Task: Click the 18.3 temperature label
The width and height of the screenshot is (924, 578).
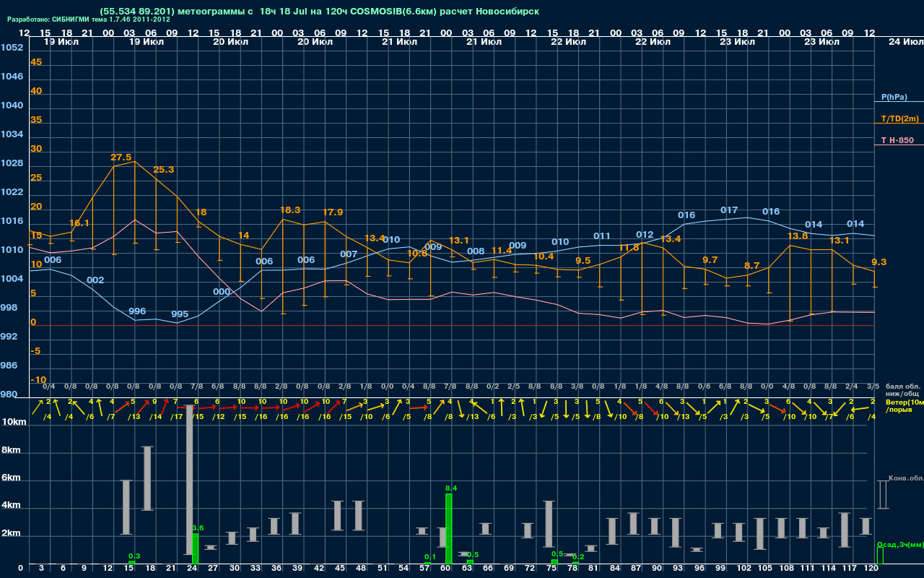Action: (290, 210)
